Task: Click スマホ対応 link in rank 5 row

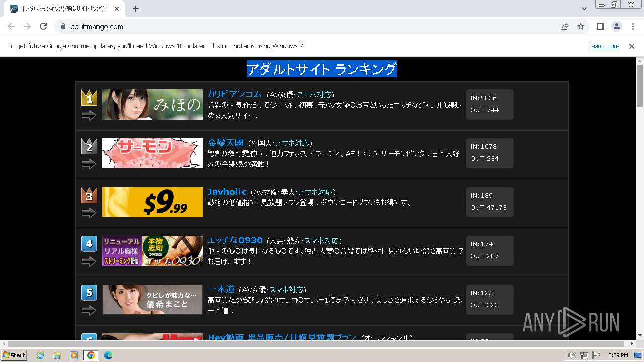Action: point(286,290)
